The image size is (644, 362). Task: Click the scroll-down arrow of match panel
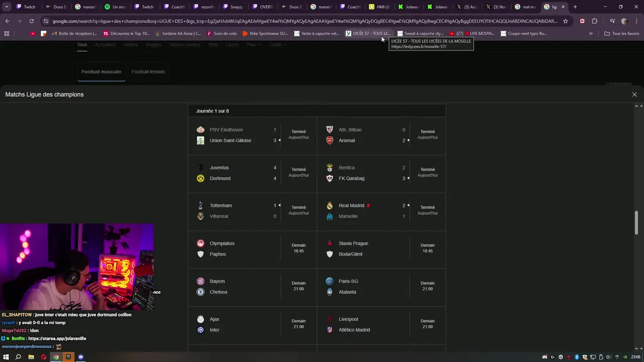[x=636, y=348]
